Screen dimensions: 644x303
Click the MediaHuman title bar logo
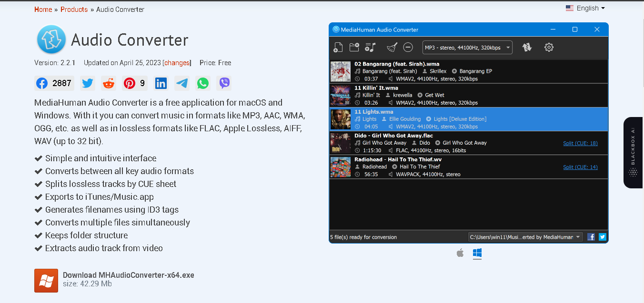pos(336,29)
